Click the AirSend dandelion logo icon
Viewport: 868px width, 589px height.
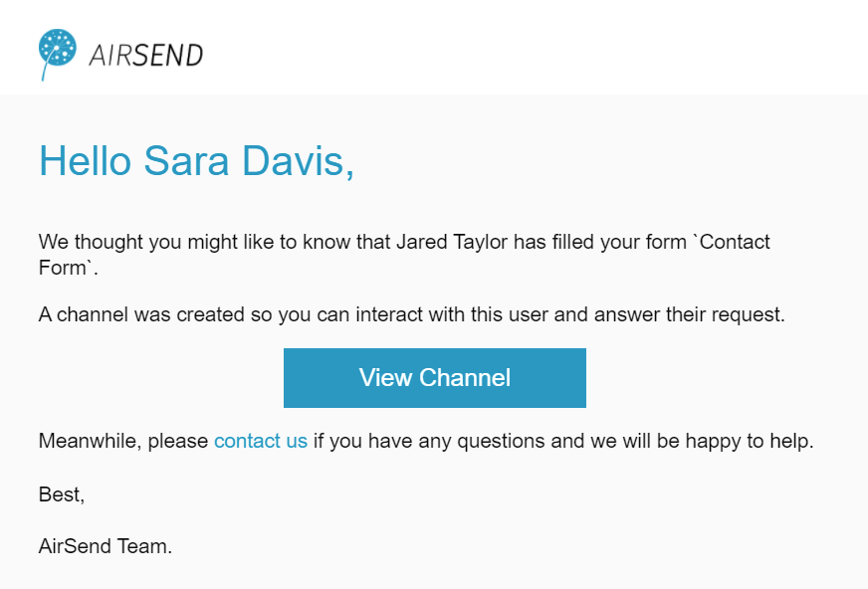[57, 54]
